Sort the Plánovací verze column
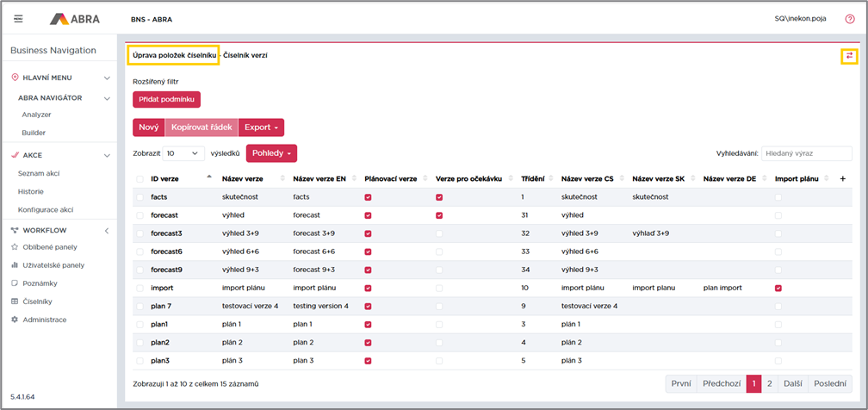The image size is (868, 410). [x=425, y=178]
